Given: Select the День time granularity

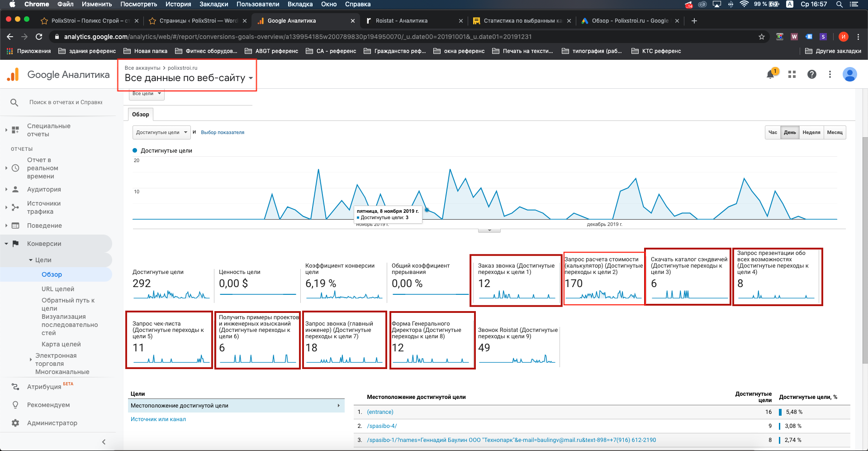Looking at the screenshot, I should click(x=790, y=132).
